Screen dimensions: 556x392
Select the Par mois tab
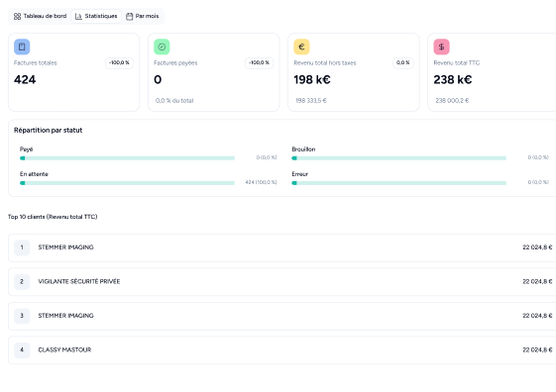tap(143, 16)
